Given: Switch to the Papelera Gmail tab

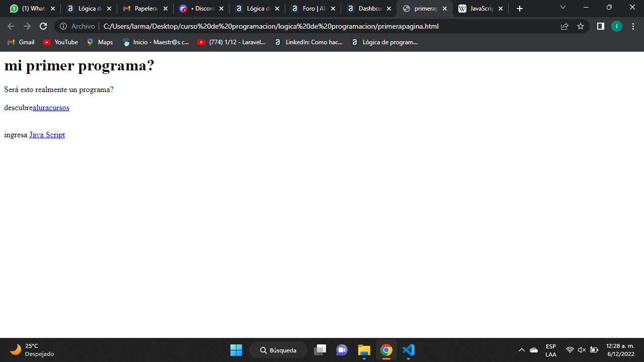Looking at the screenshot, I should point(145,9).
